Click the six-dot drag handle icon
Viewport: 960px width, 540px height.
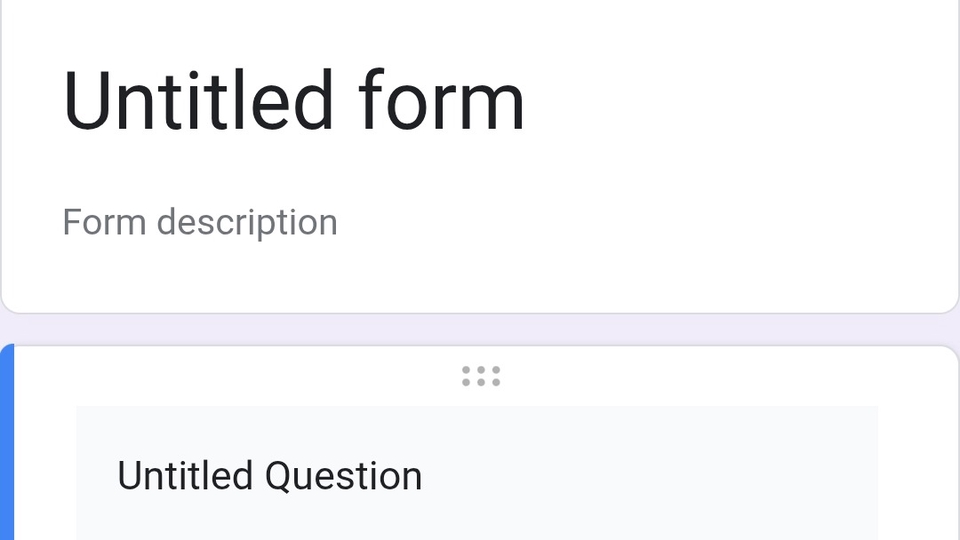481,376
